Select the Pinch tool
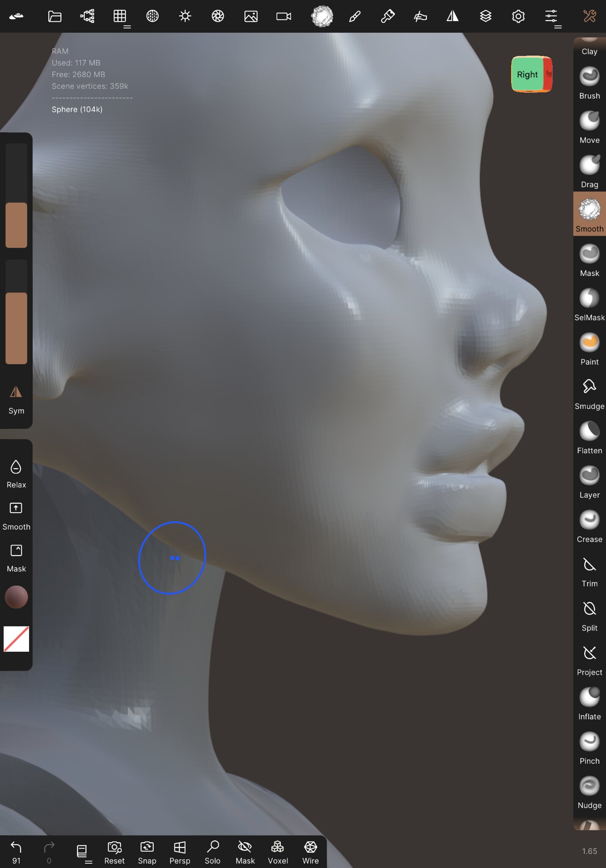This screenshot has width=606, height=868. click(589, 748)
